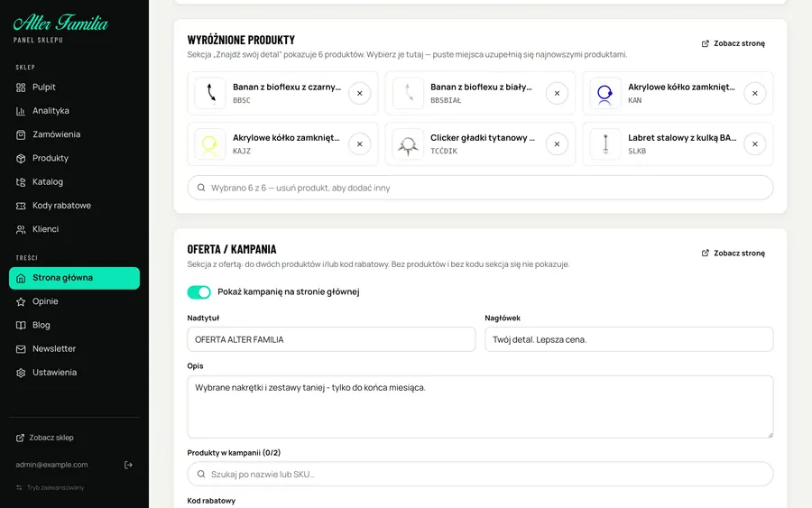Click the campaign product search field
This screenshot has width=812, height=508.
(480, 475)
